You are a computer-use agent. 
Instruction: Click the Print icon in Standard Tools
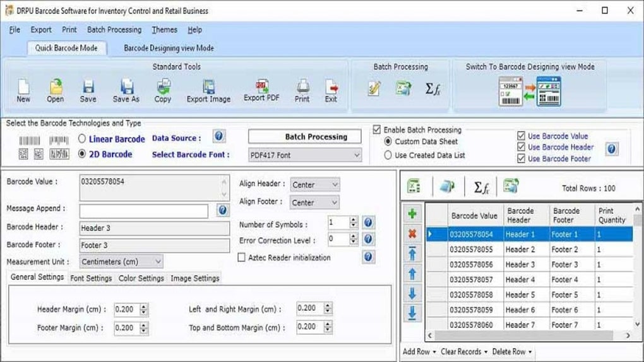point(302,86)
